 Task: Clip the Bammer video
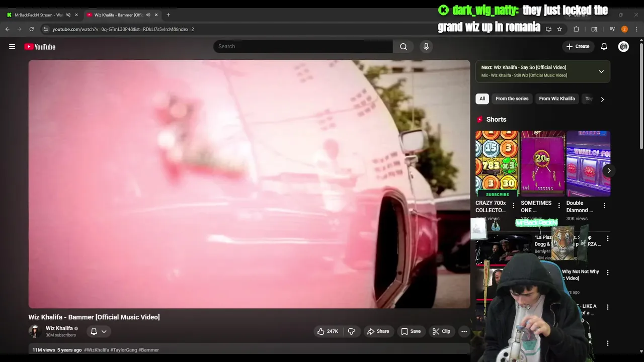pyautogui.click(x=441, y=331)
